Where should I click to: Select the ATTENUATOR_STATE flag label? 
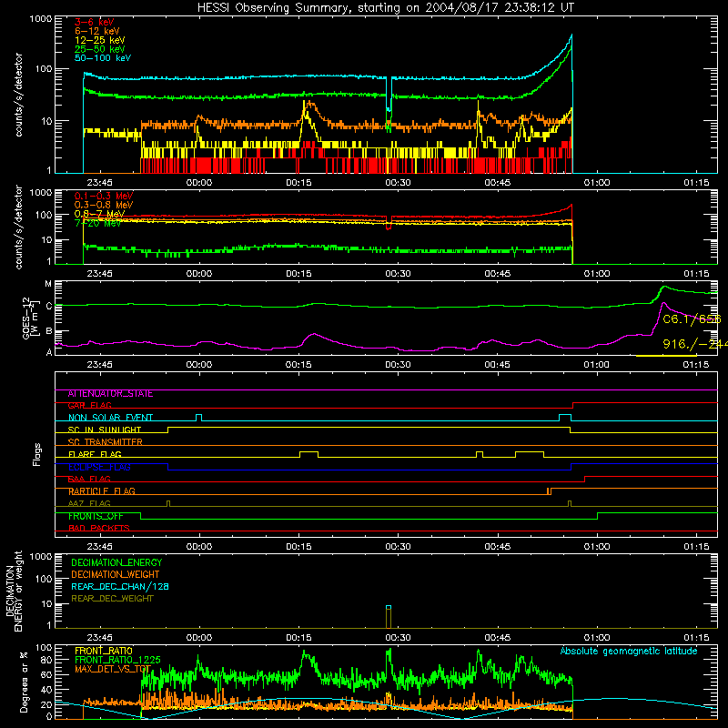(x=110, y=394)
